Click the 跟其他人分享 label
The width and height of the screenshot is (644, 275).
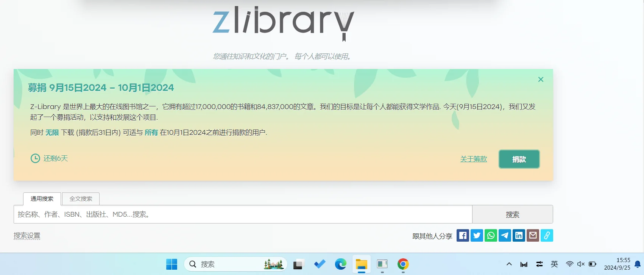pos(432,236)
